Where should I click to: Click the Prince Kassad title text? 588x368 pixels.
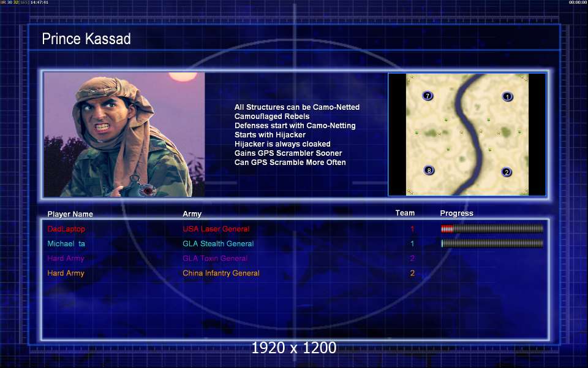pyautogui.click(x=86, y=39)
